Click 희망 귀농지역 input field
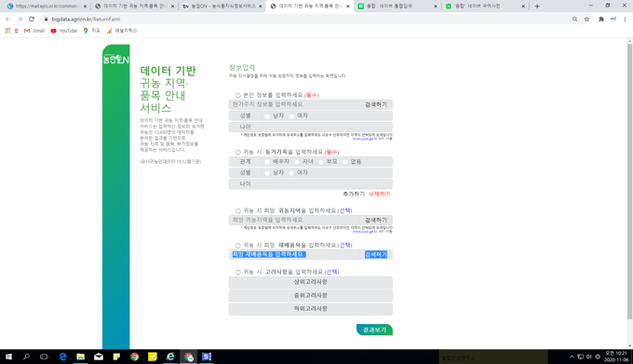633x364 pixels. point(295,220)
